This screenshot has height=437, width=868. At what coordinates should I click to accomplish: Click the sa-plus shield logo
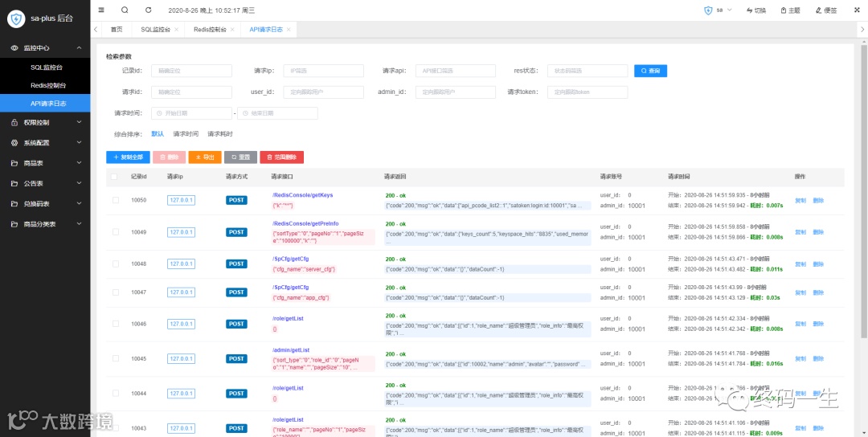(x=15, y=18)
